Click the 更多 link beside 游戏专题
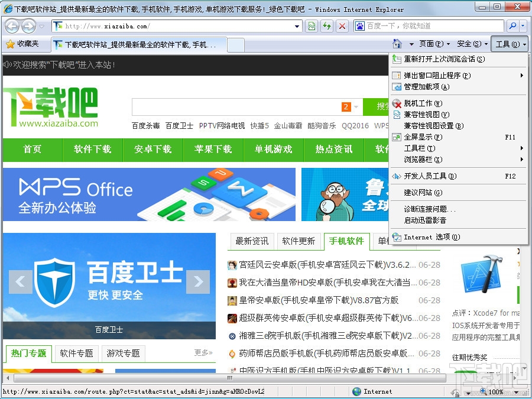The height and width of the screenshot is (399, 532). 202,353
